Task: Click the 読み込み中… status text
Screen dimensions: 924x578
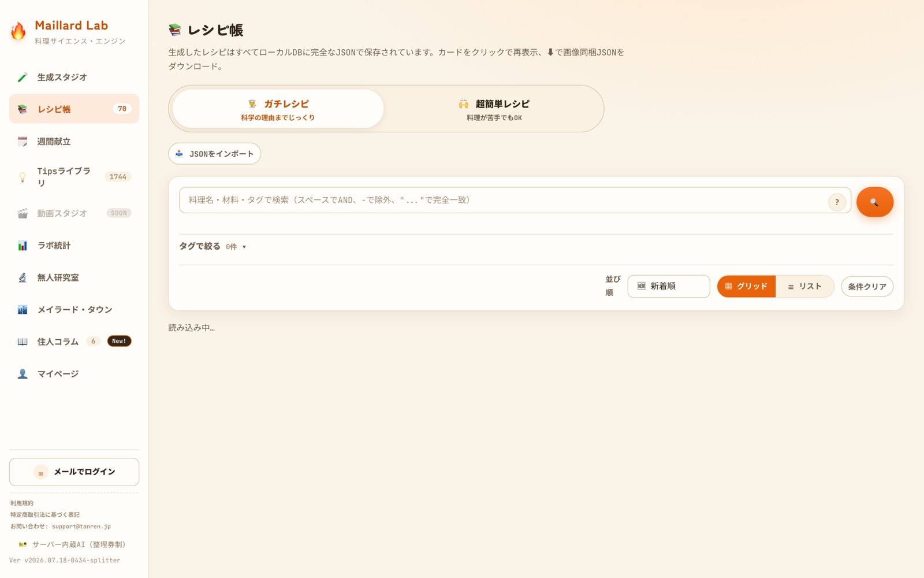Action: [x=192, y=328]
